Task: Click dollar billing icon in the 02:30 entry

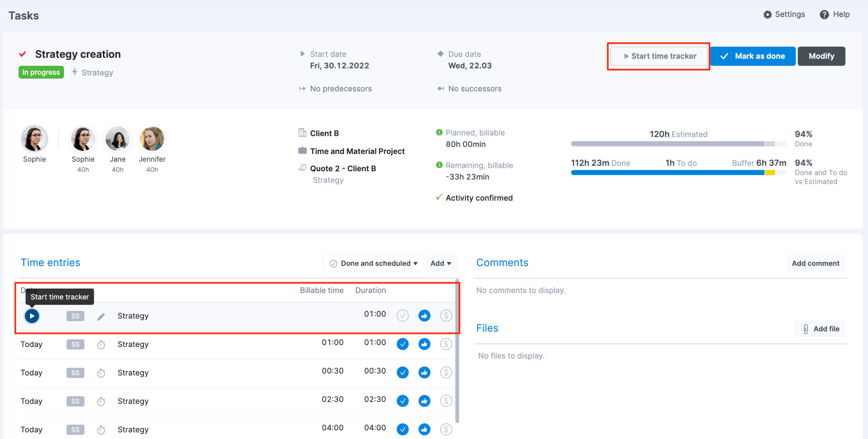Action: tap(446, 401)
